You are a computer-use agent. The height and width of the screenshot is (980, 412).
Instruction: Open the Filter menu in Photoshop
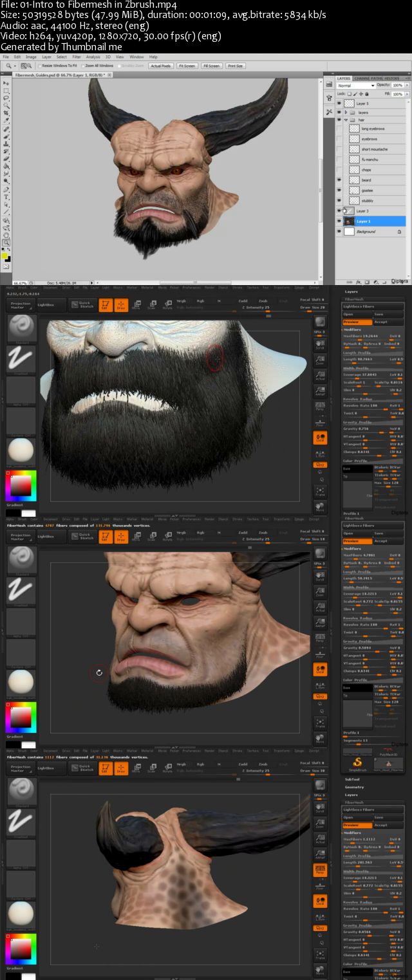click(77, 57)
